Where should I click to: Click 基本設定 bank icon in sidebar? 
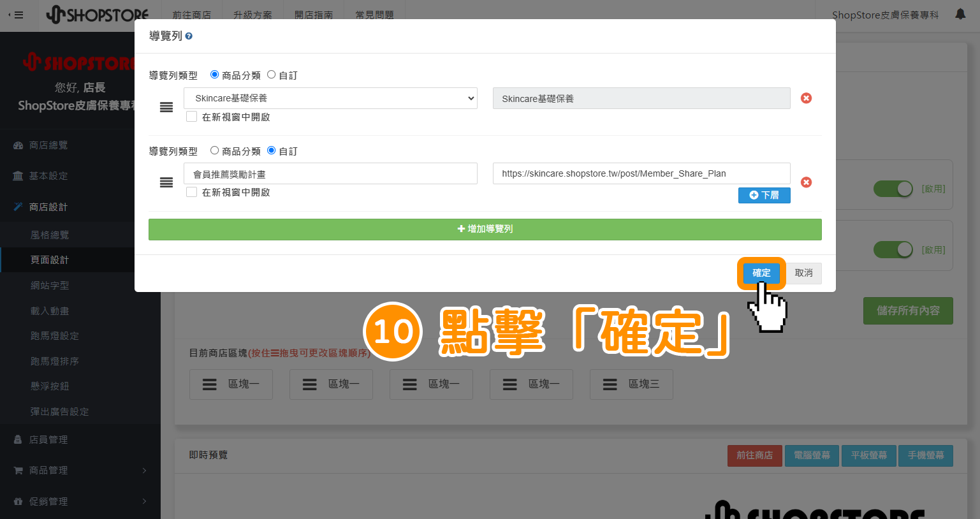(x=18, y=176)
